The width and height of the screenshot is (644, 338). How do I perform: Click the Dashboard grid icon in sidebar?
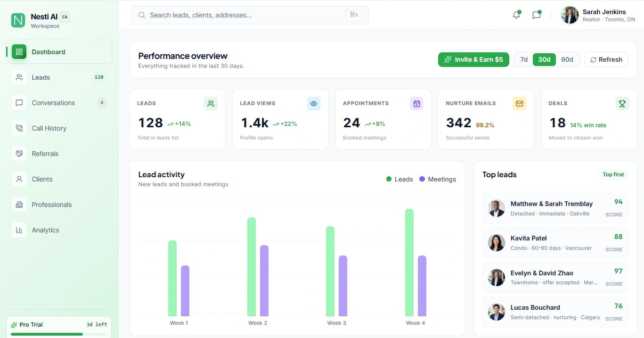pyautogui.click(x=19, y=52)
